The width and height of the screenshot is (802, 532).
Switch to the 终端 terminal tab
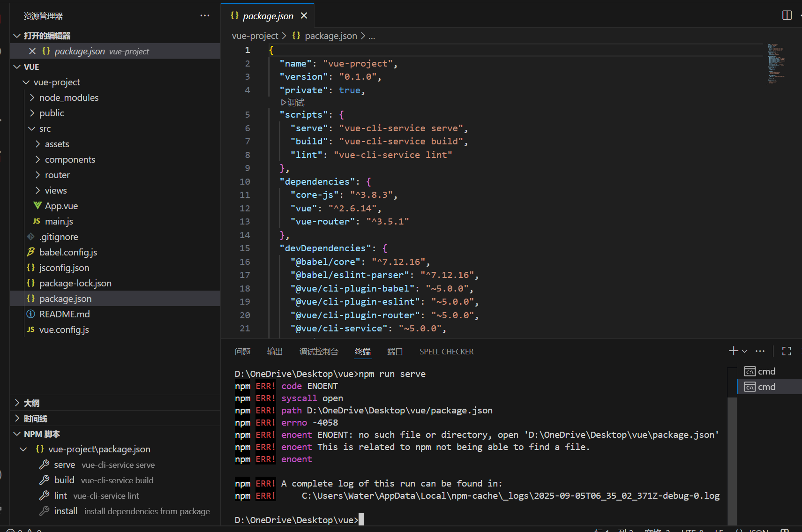coord(363,351)
